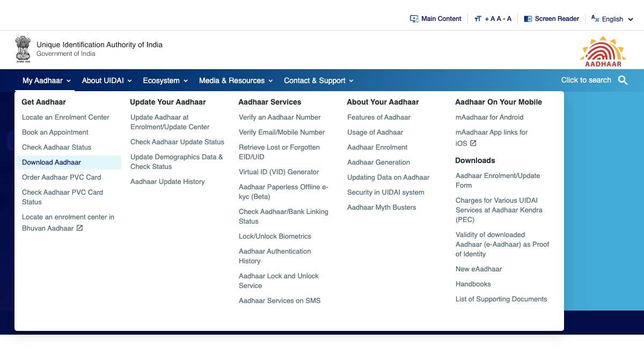Click the Government of India emblem
Image resolution: width=644 pixels, height=362 pixels.
[x=23, y=49]
